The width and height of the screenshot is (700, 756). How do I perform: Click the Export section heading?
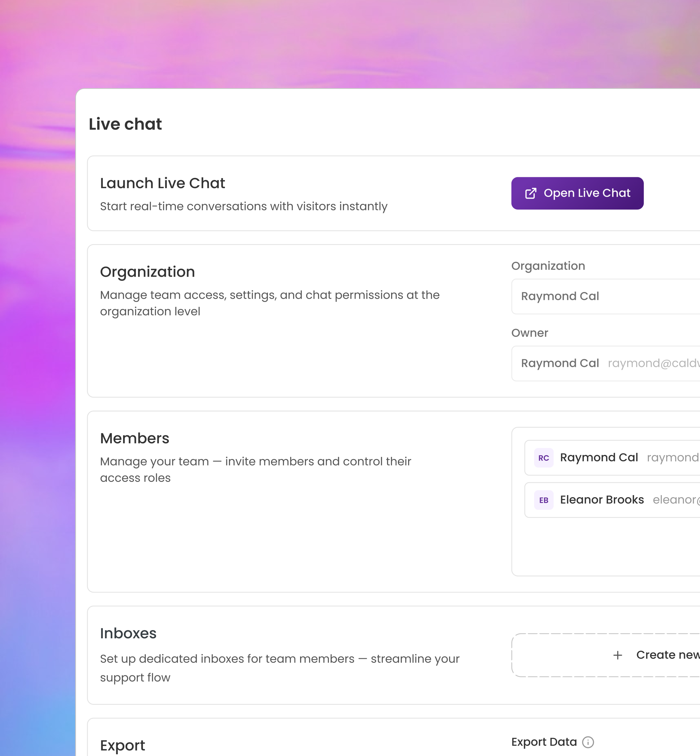click(122, 745)
